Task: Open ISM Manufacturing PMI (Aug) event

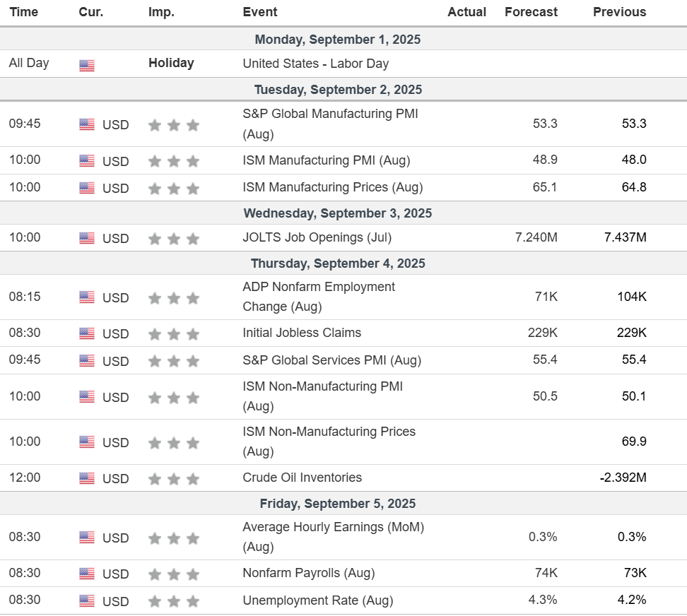Action: click(x=327, y=160)
